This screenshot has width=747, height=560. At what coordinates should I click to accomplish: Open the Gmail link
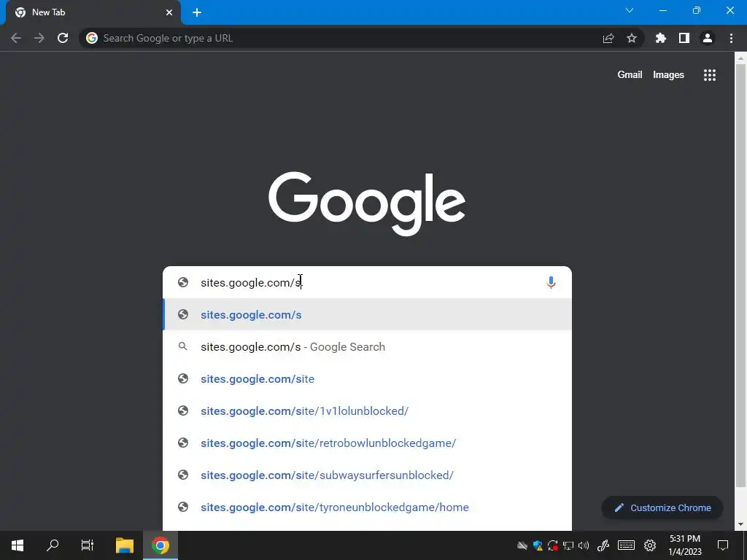pos(630,75)
